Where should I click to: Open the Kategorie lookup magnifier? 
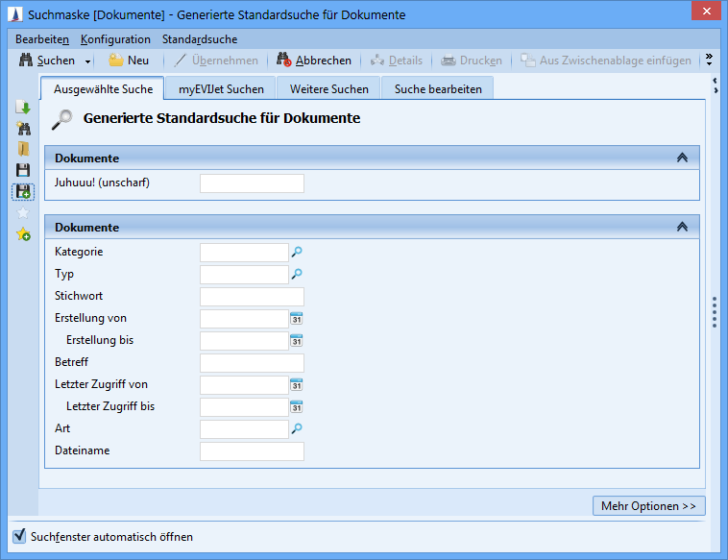(297, 252)
